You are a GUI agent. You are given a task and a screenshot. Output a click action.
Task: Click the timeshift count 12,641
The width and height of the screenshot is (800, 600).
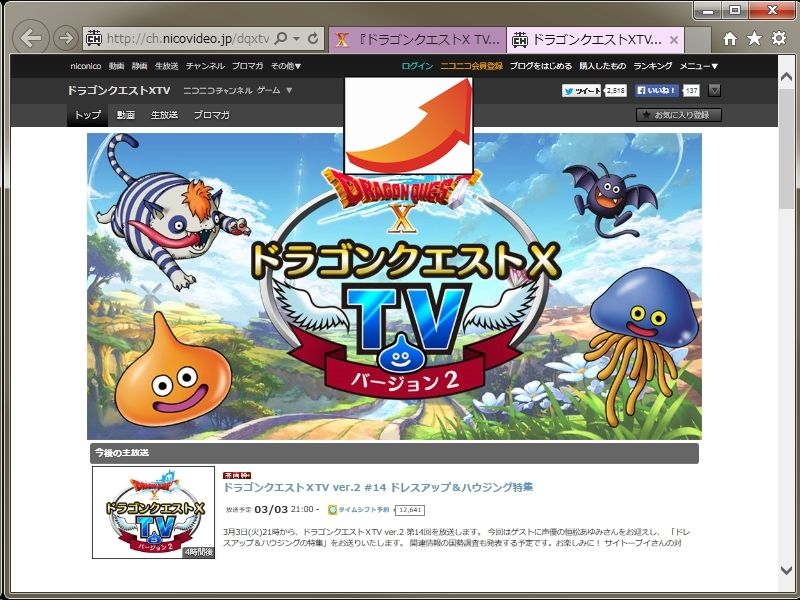410,510
